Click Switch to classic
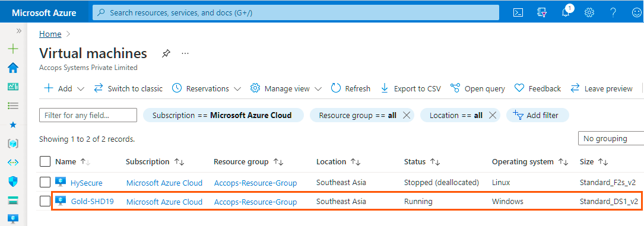644x226 pixels. [x=128, y=88]
